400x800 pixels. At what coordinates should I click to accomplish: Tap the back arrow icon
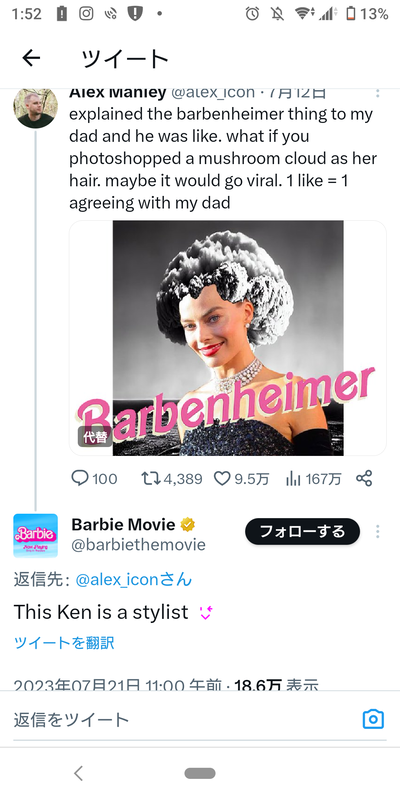click(x=31, y=59)
